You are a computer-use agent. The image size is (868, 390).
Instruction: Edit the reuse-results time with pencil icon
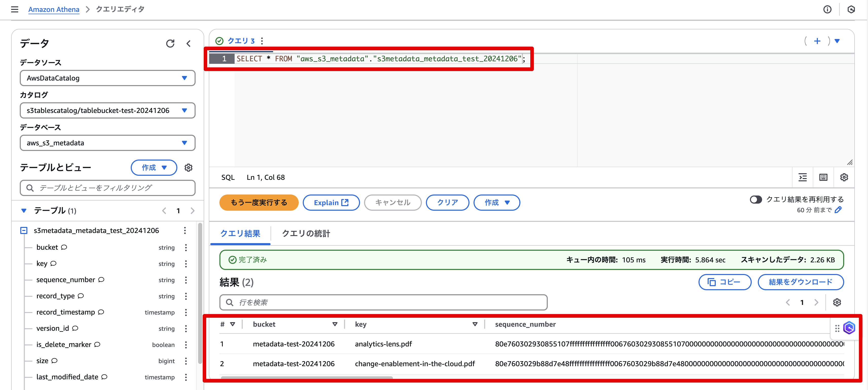[839, 210]
